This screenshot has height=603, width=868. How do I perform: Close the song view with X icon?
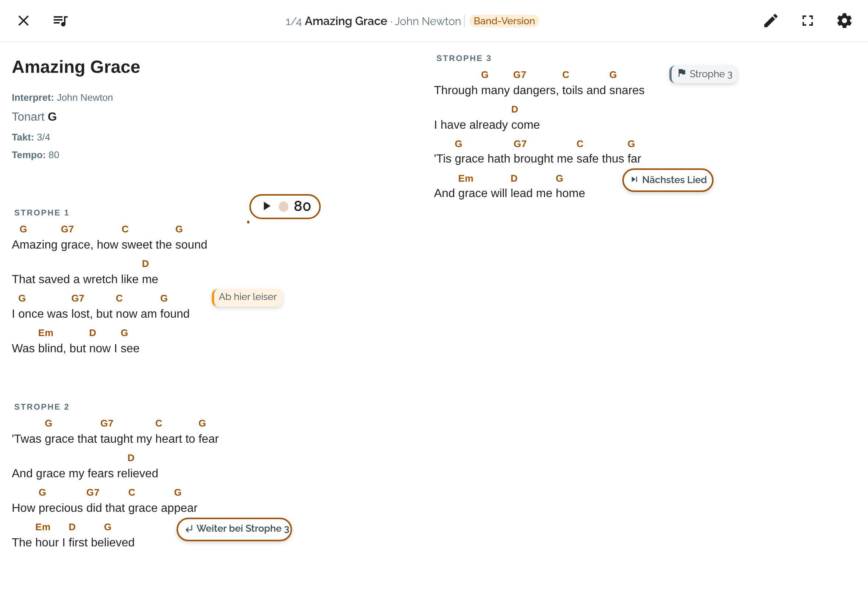[x=24, y=21]
